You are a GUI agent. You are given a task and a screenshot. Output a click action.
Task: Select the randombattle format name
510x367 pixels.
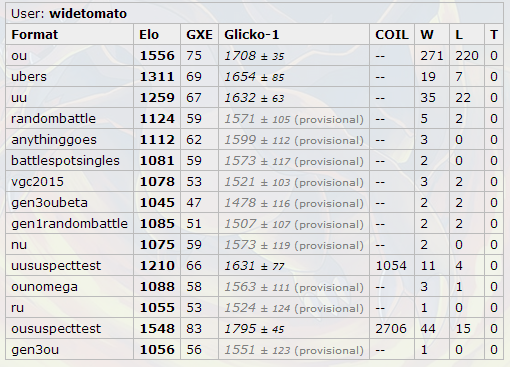pos(53,119)
